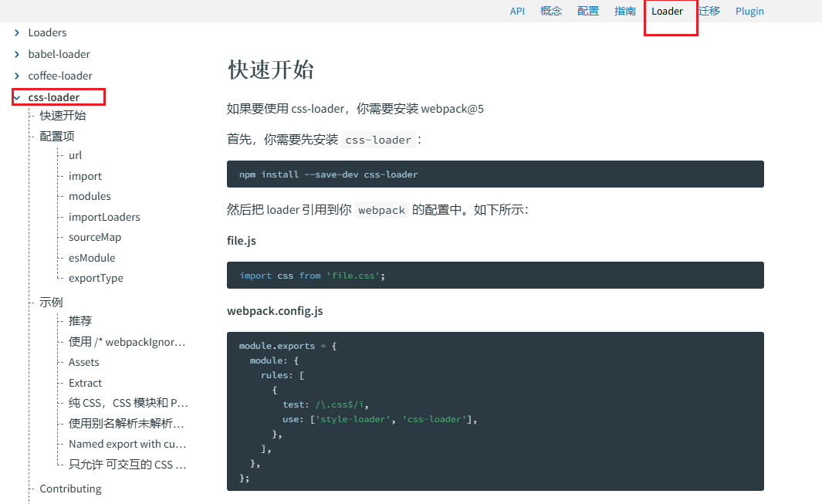Click the webpack.config.js label

[275, 311]
